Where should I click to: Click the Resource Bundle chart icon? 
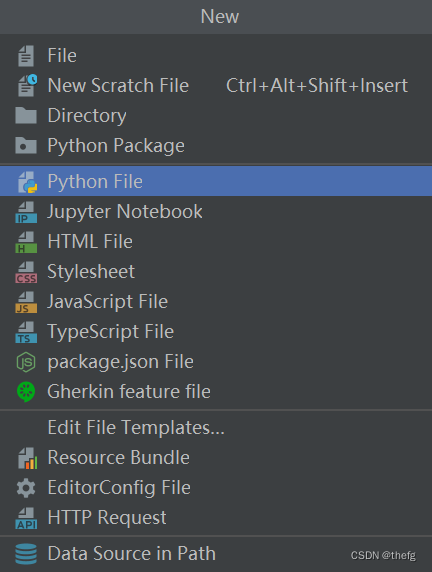(27, 458)
